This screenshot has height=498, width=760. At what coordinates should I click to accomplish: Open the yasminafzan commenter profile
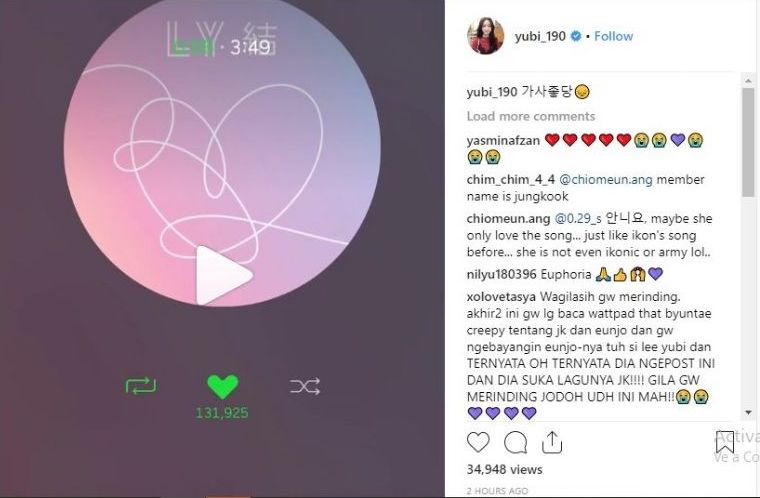coord(503,141)
